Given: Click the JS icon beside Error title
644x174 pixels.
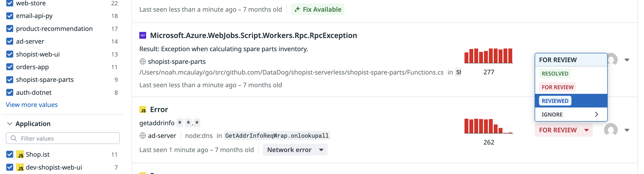Looking at the screenshot, I should (142, 109).
